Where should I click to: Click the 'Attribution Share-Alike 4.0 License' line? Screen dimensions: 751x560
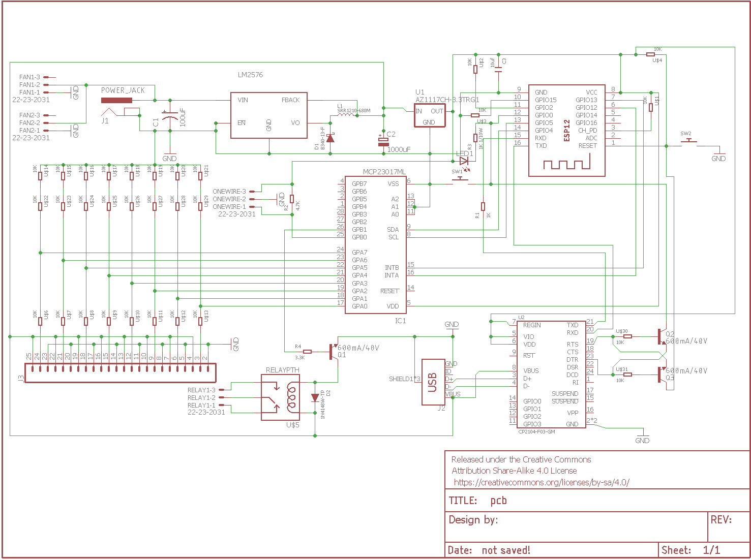coord(514,471)
